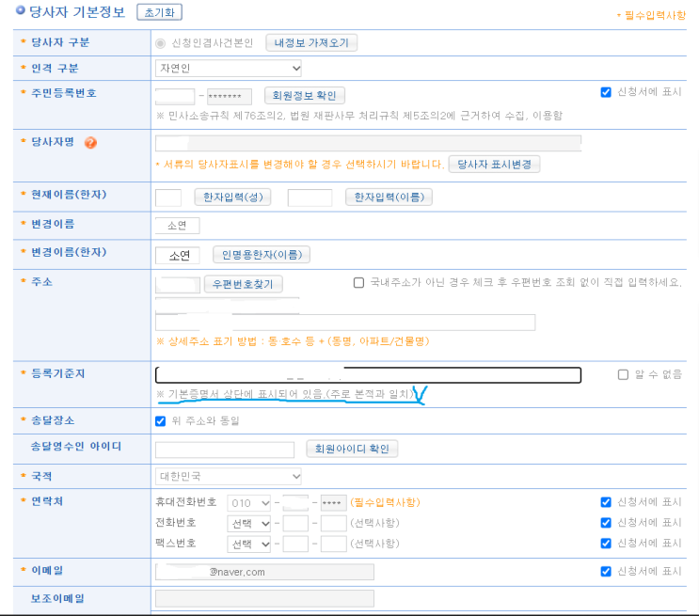This screenshot has height=616, width=699.
Task: Focus the 변경이름(한자) field
Action: point(178,256)
